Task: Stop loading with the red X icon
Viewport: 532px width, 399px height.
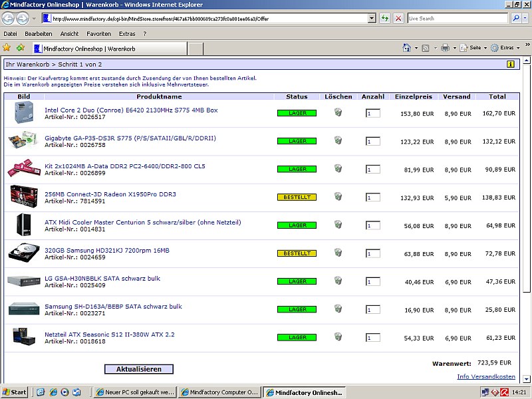Action: tap(398, 19)
